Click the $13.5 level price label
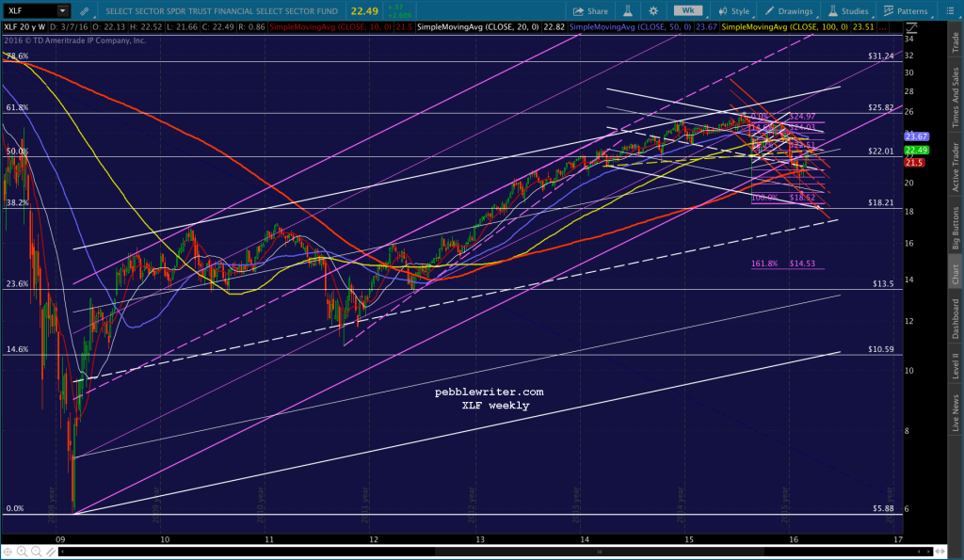The width and height of the screenshot is (964, 560). coord(883,284)
